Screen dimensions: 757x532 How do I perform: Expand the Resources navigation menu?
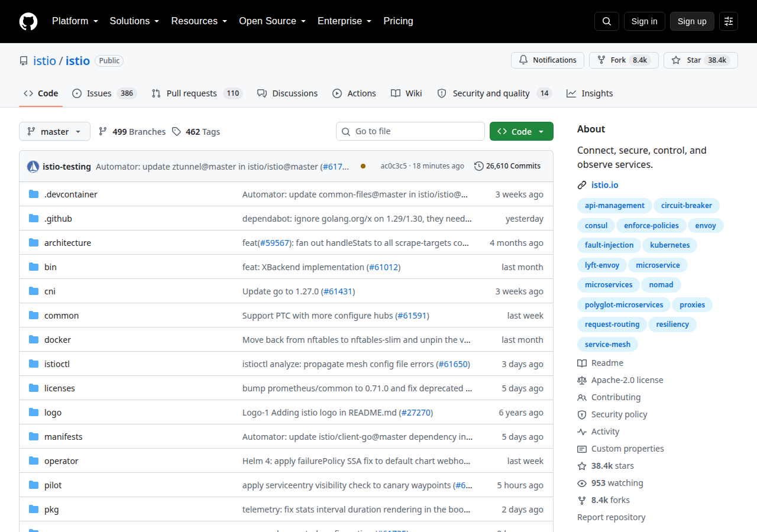199,21
